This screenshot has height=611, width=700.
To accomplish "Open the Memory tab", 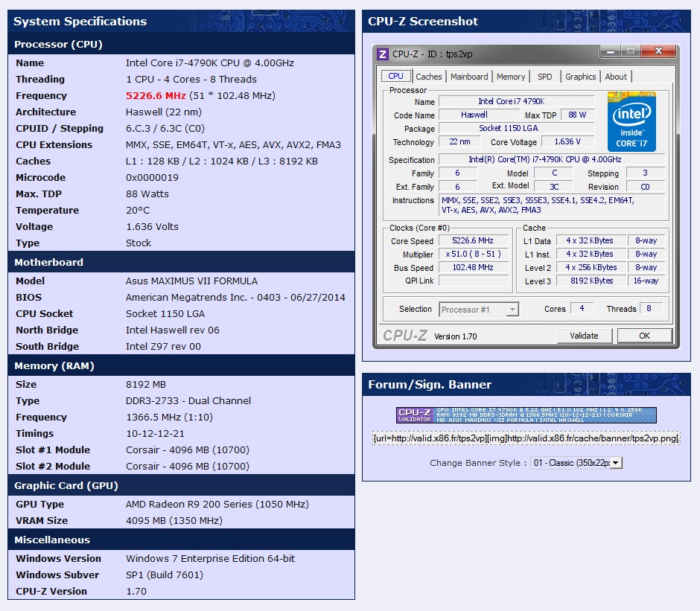I will coord(511,77).
